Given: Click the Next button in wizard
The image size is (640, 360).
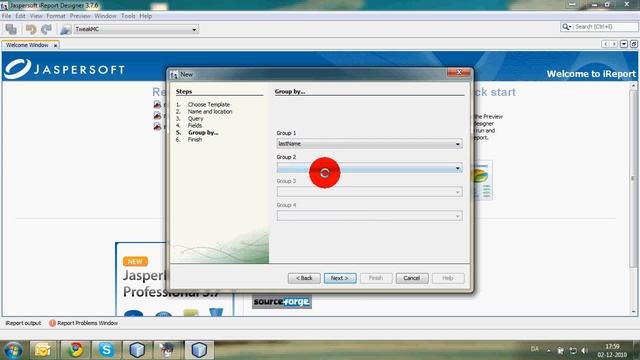Looking at the screenshot, I should tap(340, 278).
